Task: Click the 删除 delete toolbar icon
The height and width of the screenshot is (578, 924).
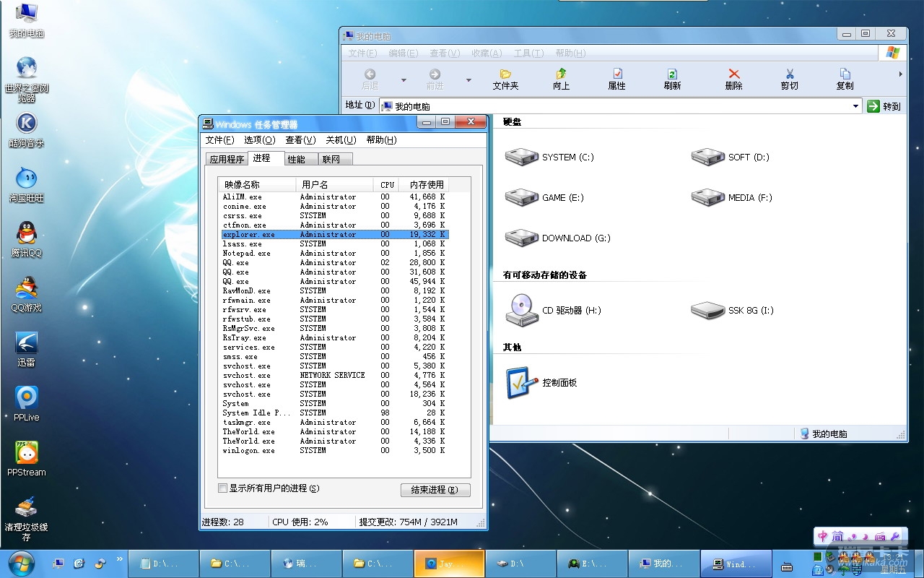Action: [733, 78]
